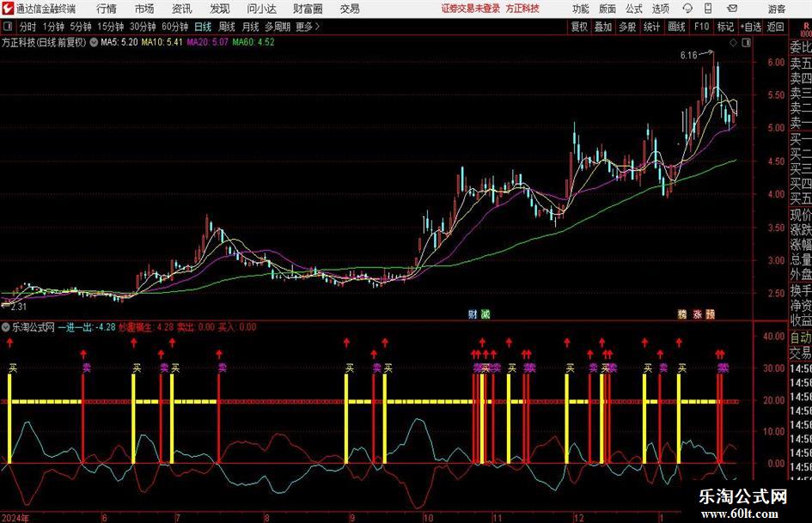Image resolution: width=812 pixels, height=523 pixels.
Task: Click the 2.31 low price label
Action: click(x=18, y=307)
